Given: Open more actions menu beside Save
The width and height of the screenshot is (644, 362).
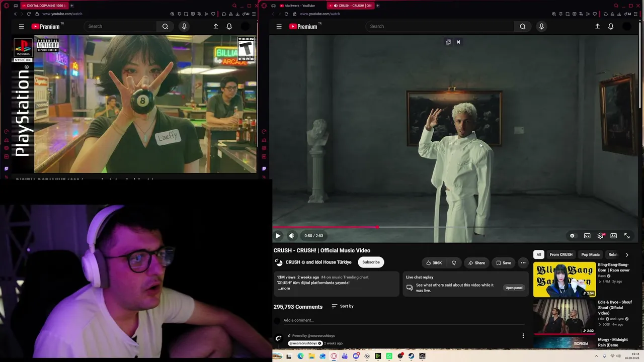Looking at the screenshot, I should [523, 262].
